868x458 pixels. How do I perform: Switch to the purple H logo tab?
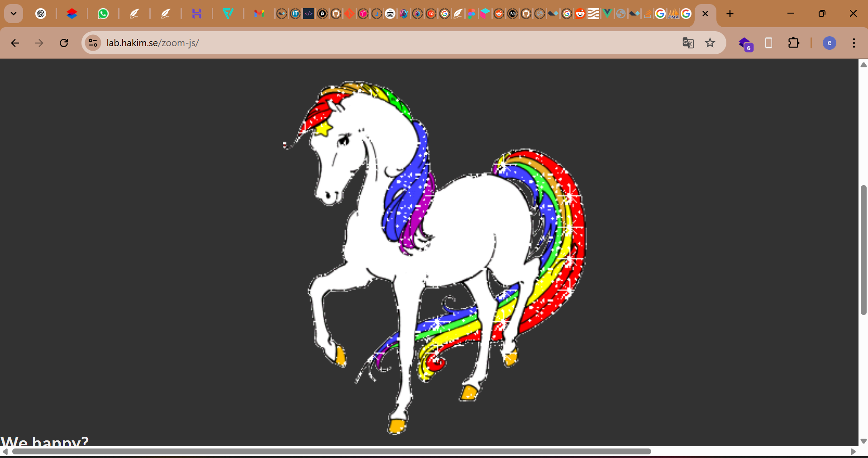(x=197, y=14)
